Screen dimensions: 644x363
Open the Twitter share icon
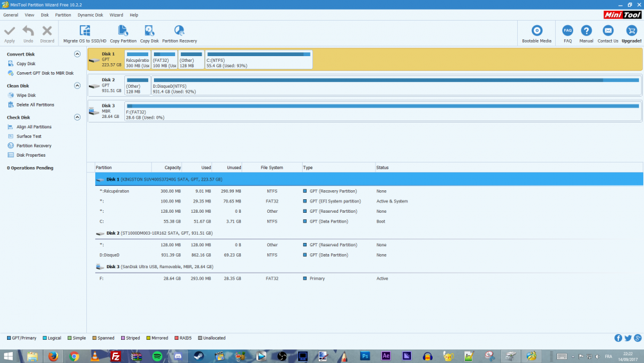pos(628,338)
